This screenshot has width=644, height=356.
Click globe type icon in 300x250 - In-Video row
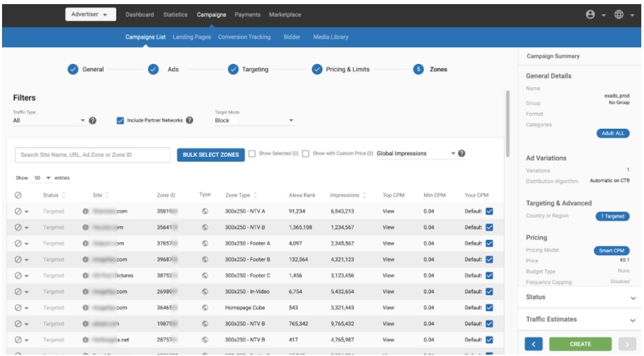(205, 292)
